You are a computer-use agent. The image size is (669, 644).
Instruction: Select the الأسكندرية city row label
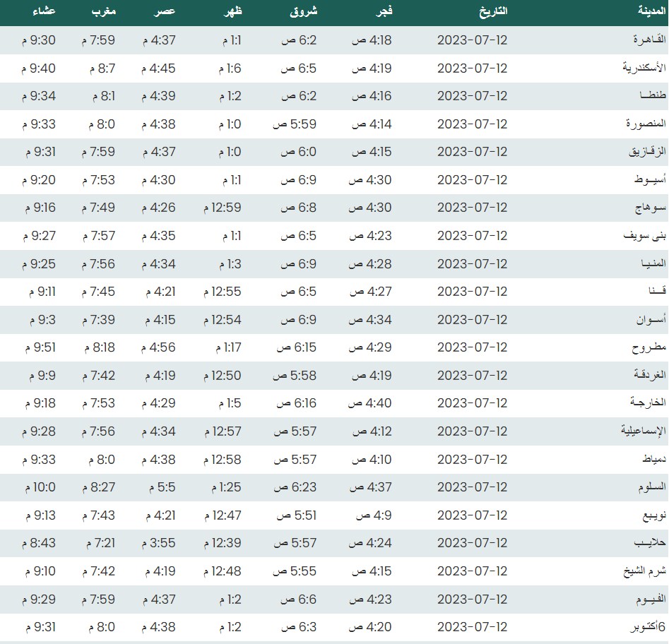point(638,68)
